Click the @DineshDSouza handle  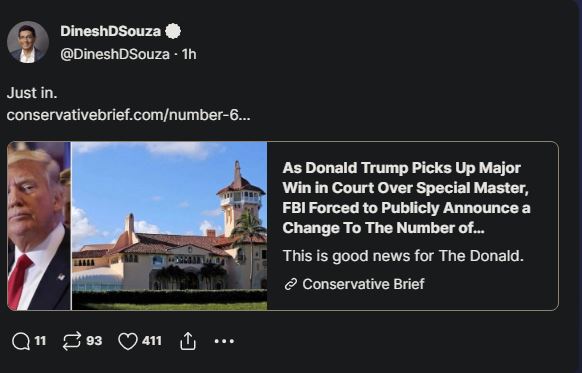[115, 55]
